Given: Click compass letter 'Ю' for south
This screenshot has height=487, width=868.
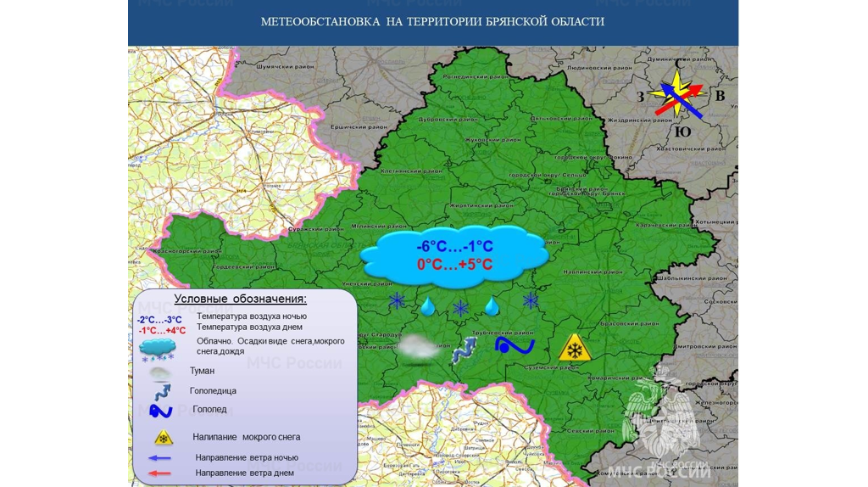Looking at the screenshot, I should coord(683,132).
